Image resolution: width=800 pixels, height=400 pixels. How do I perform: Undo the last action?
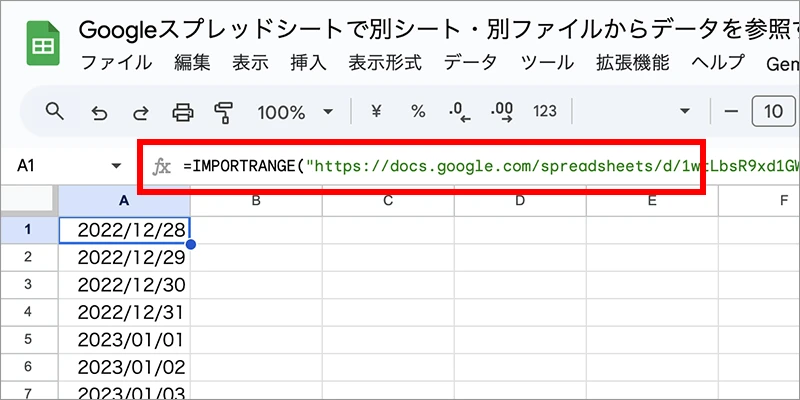(x=99, y=112)
